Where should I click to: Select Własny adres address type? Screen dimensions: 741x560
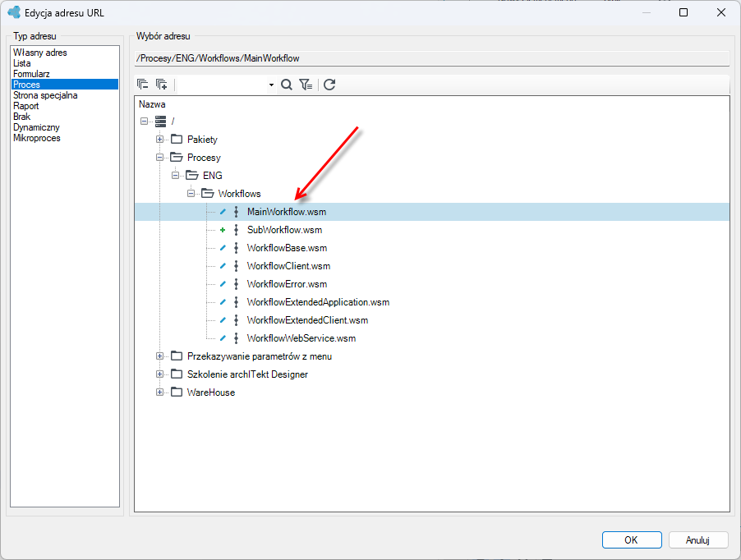40,53
